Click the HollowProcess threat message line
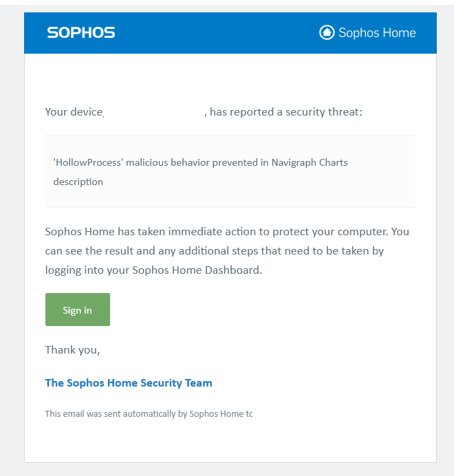 [200, 162]
